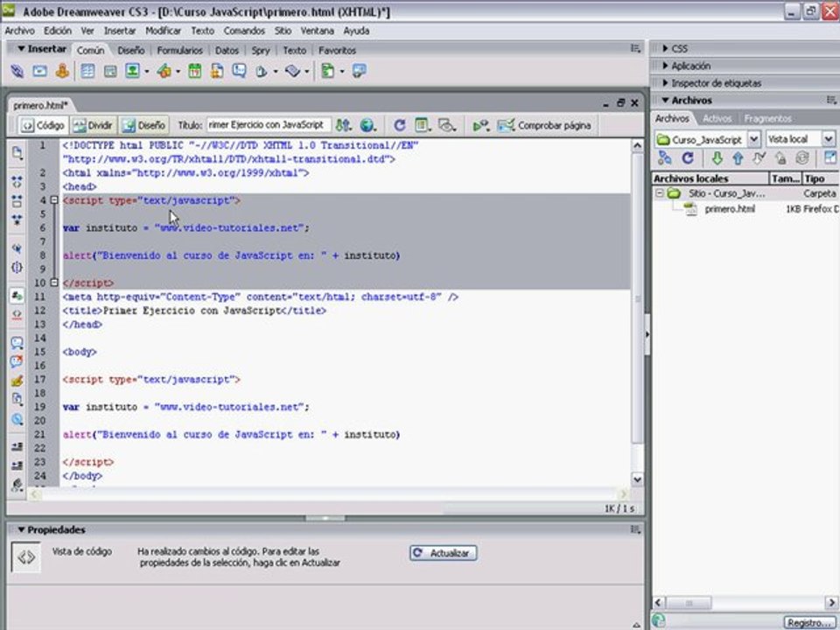Click the Título input field

point(269,125)
